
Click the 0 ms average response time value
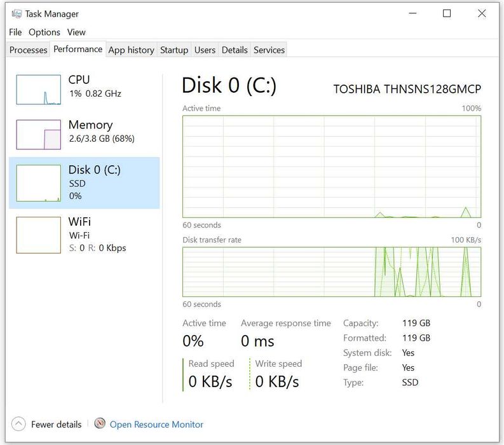click(x=257, y=341)
